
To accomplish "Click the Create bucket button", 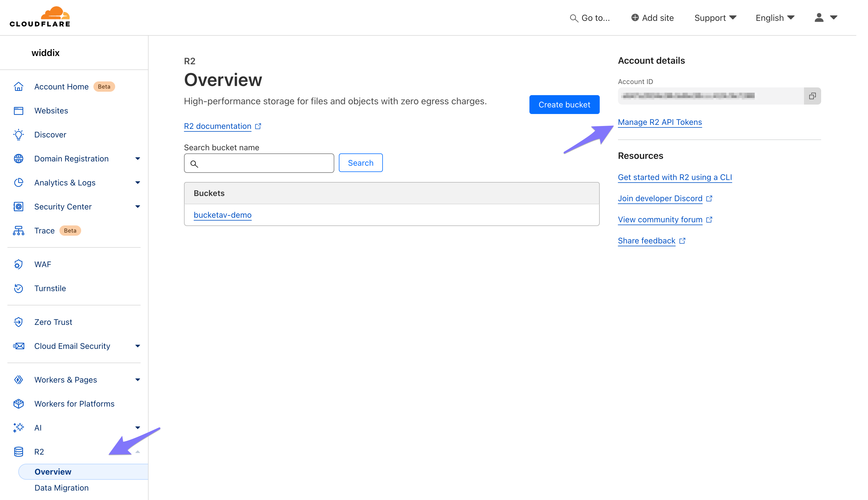I will click(564, 105).
